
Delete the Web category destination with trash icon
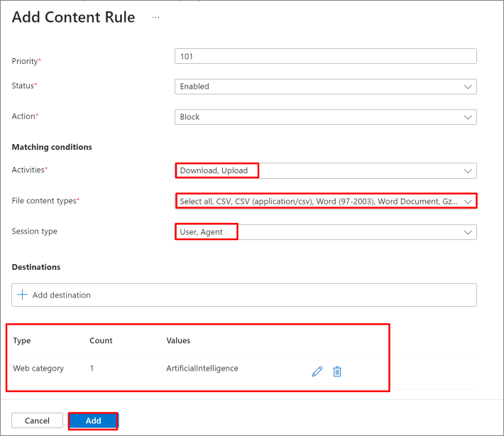(x=337, y=371)
